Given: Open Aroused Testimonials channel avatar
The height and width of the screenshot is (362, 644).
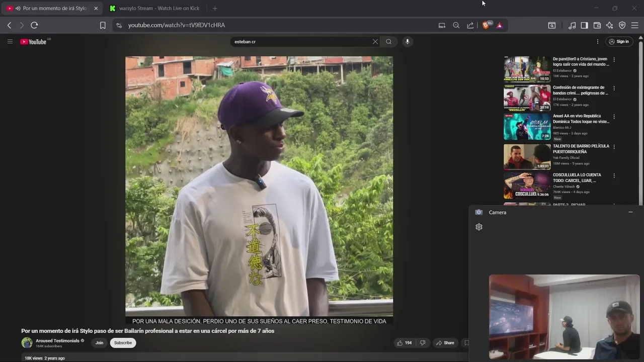Looking at the screenshot, I should click(27, 343).
